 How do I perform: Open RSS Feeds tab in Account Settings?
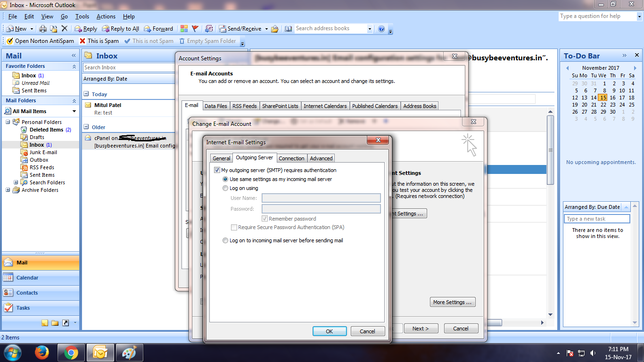click(245, 106)
